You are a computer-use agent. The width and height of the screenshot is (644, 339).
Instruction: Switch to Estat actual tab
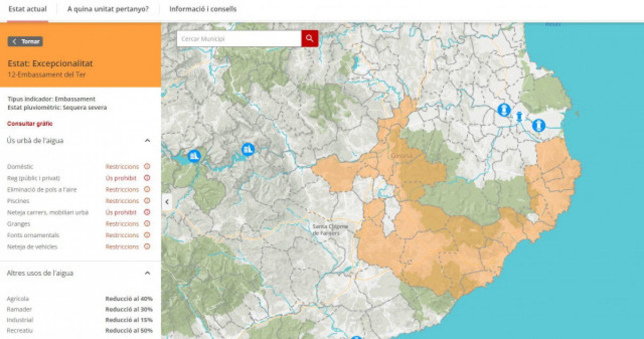[27, 9]
